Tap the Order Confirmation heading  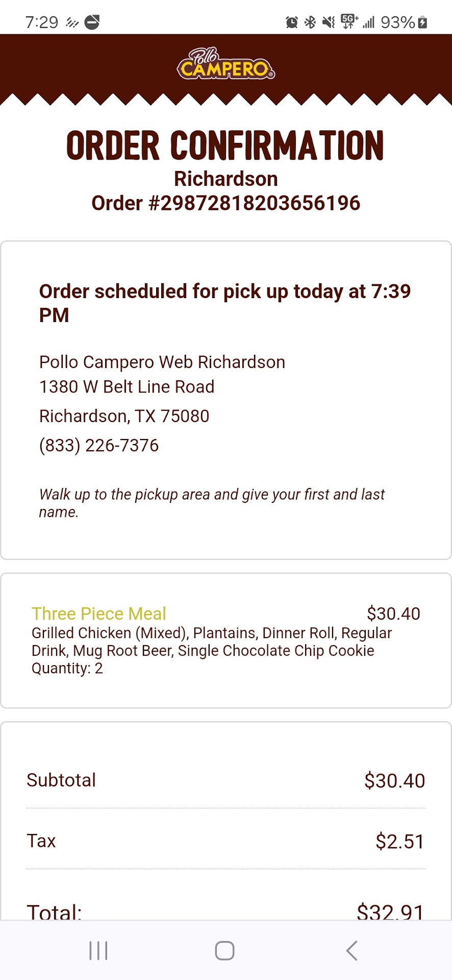(225, 146)
